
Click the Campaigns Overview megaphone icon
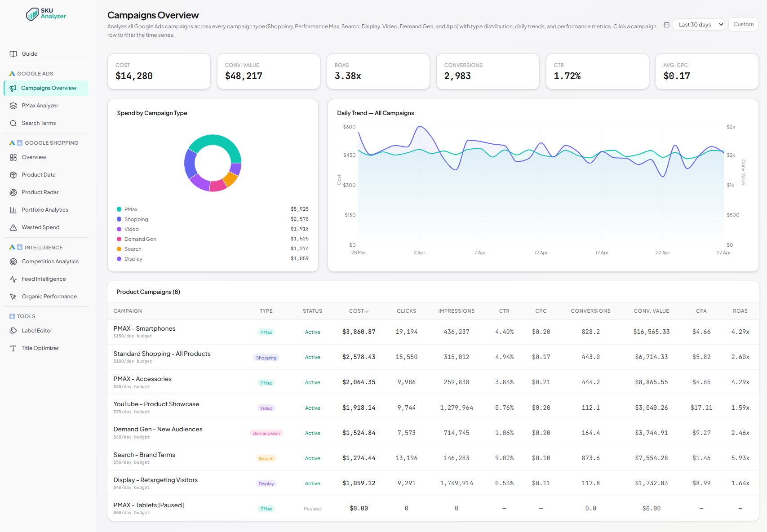(x=13, y=88)
